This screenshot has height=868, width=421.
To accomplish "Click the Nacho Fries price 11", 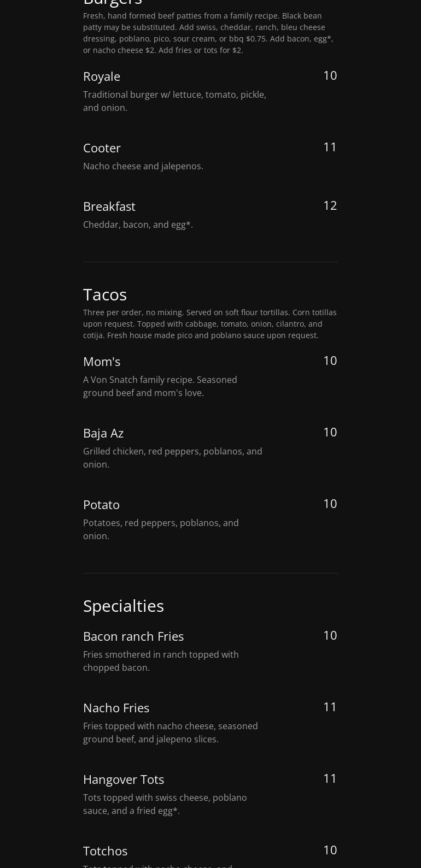I will point(330,707).
